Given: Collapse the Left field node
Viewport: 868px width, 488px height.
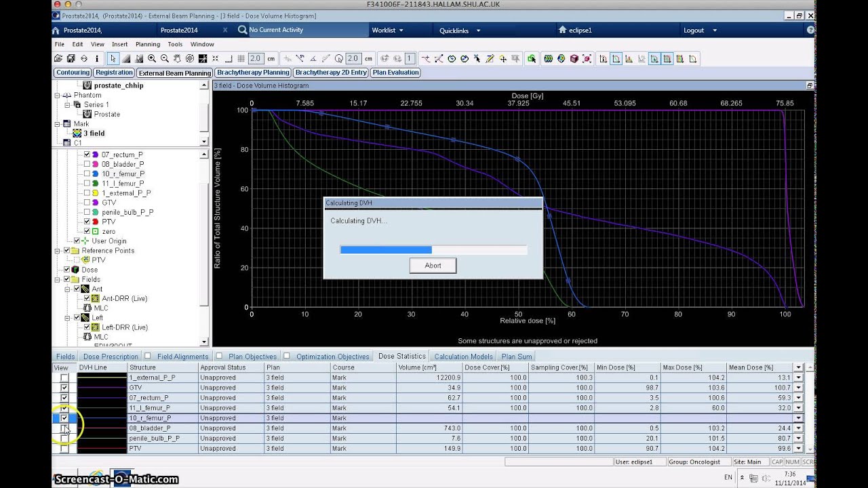Looking at the screenshot, I should [x=68, y=317].
